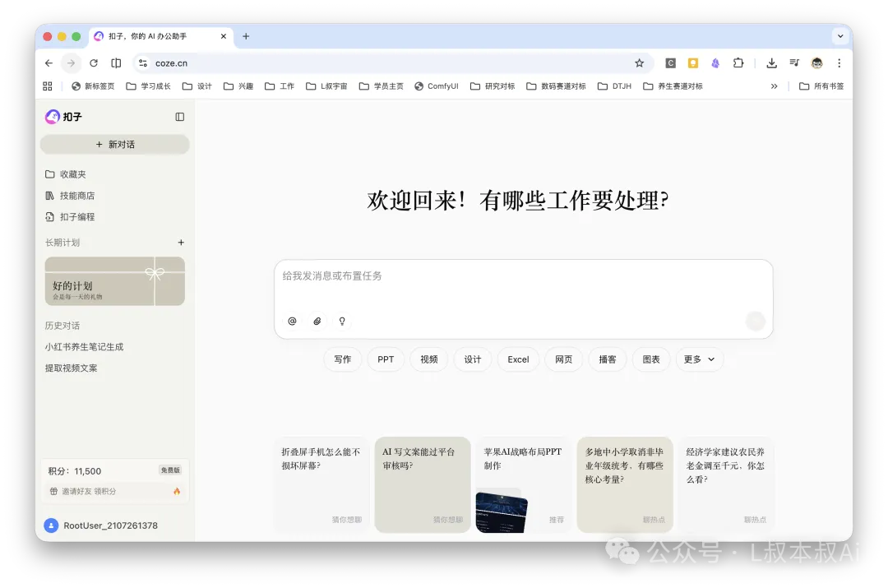Click the site info icon in address bar

(143, 63)
